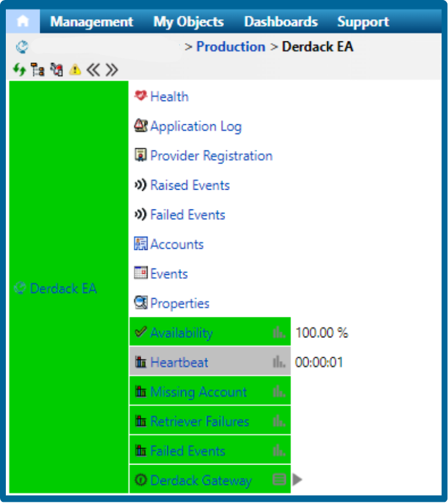The height and width of the screenshot is (503, 448).
Task: Click the Home icon tab
Action: click(x=23, y=22)
